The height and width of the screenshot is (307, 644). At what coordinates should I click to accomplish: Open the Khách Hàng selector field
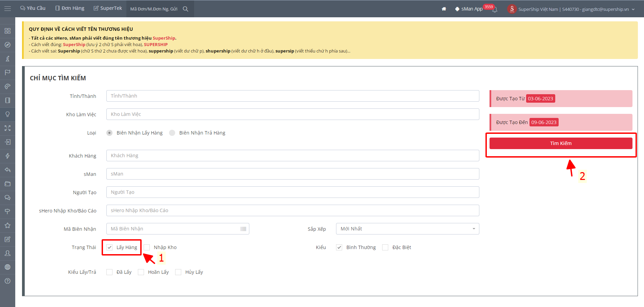[x=293, y=156]
